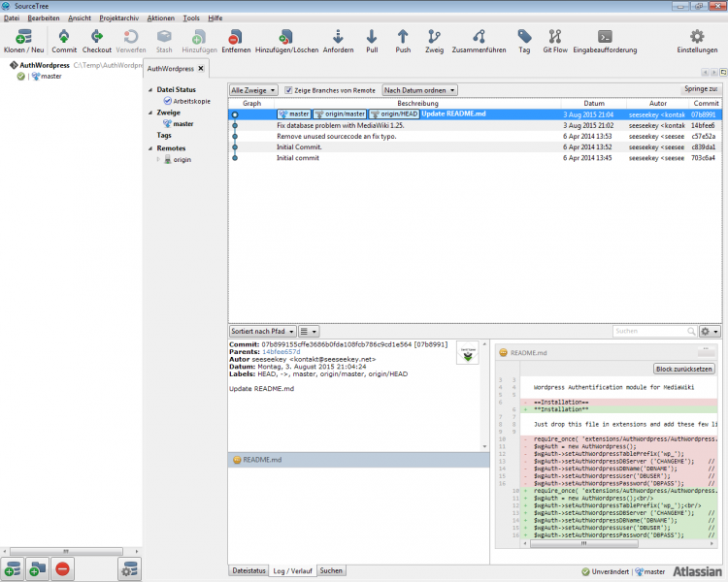Switch to the Dateistatus tab
The image size is (728, 582).
point(248,571)
